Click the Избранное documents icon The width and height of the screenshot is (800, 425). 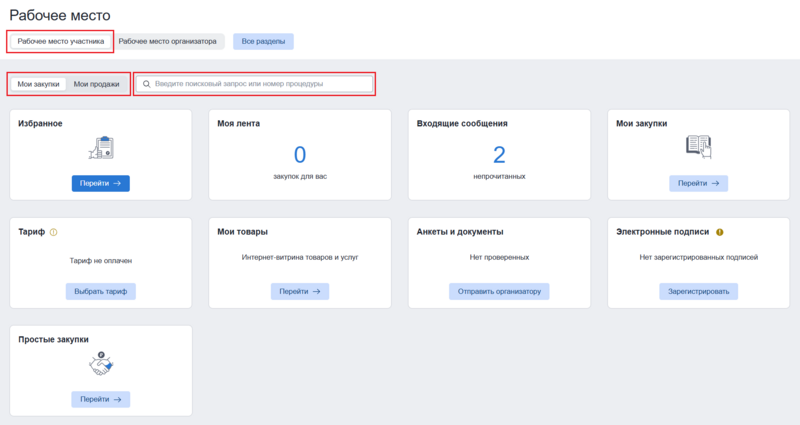(100, 148)
